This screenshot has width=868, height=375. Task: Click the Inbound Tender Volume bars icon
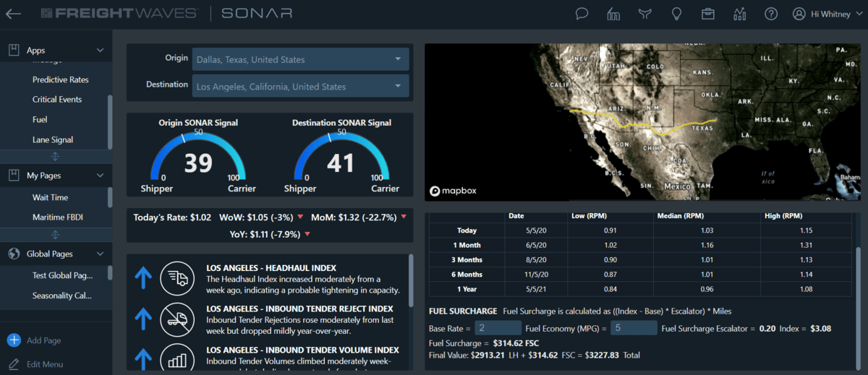point(177,358)
